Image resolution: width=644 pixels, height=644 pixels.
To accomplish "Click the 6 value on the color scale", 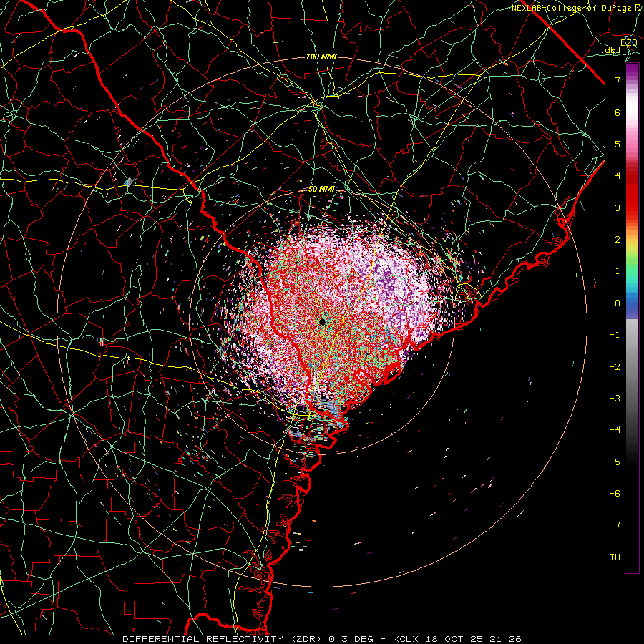I will coord(618,112).
